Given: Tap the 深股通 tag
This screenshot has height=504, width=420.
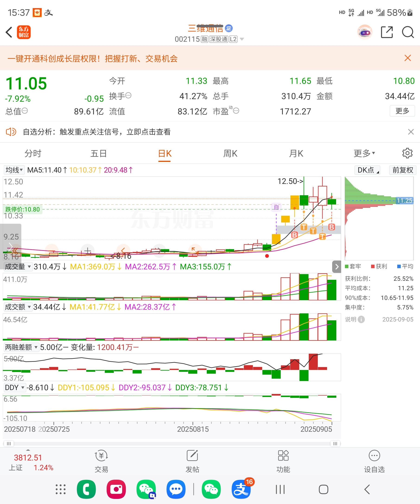Looking at the screenshot, I should tap(219, 39).
